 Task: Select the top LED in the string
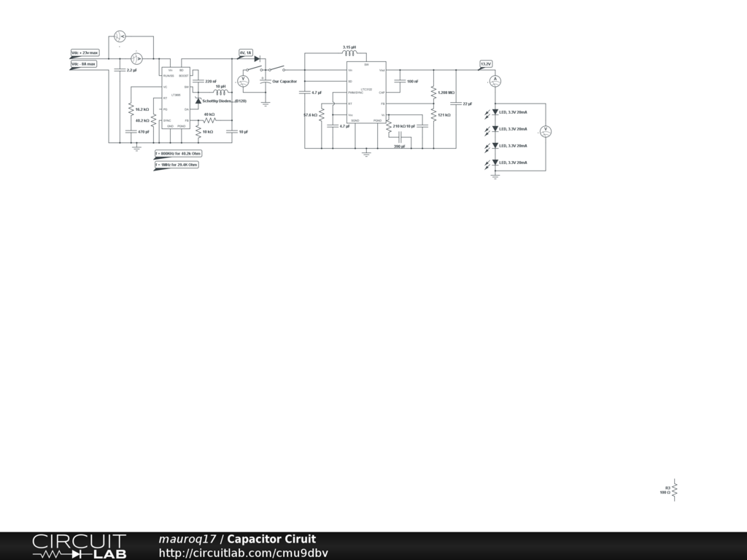[x=495, y=112]
